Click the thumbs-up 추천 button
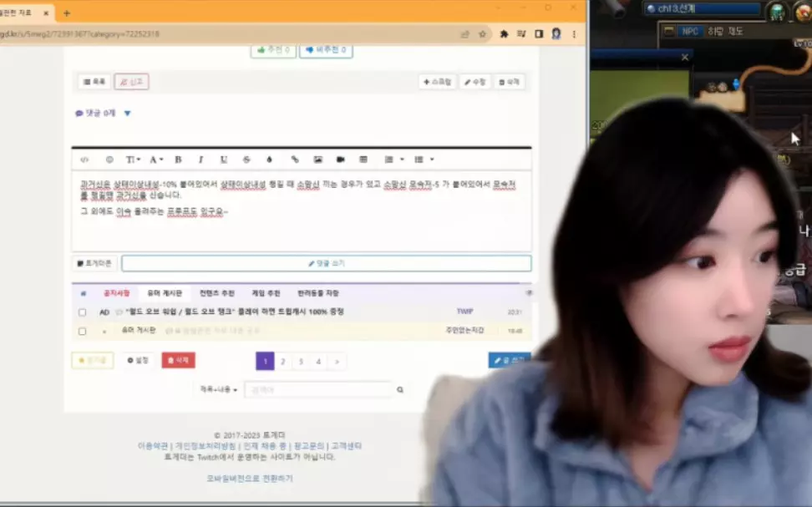 tap(273, 50)
